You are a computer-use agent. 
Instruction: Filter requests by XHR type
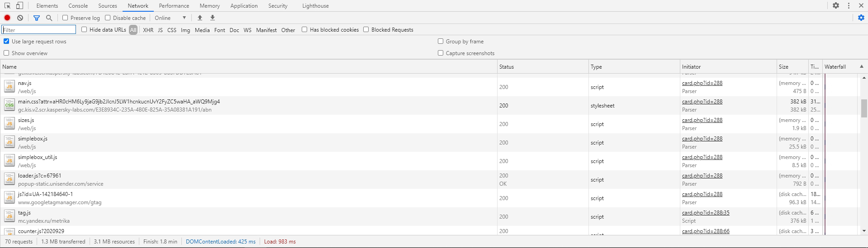[x=148, y=30]
